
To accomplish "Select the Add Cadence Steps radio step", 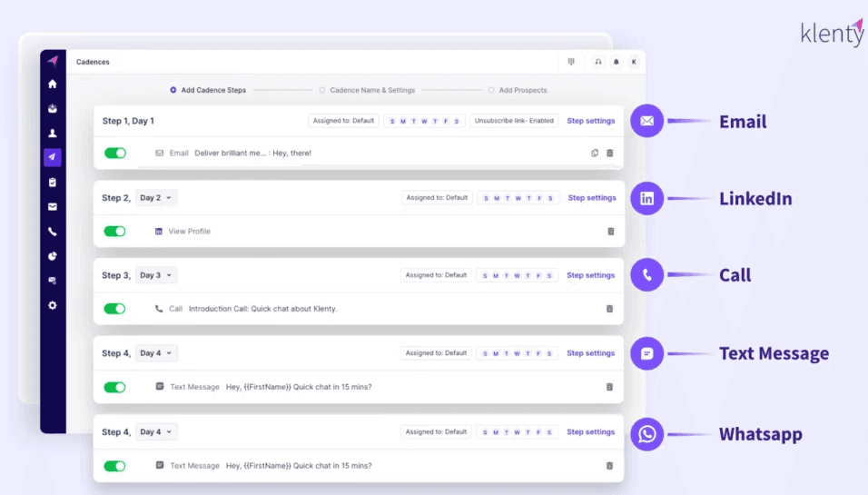I will [173, 90].
